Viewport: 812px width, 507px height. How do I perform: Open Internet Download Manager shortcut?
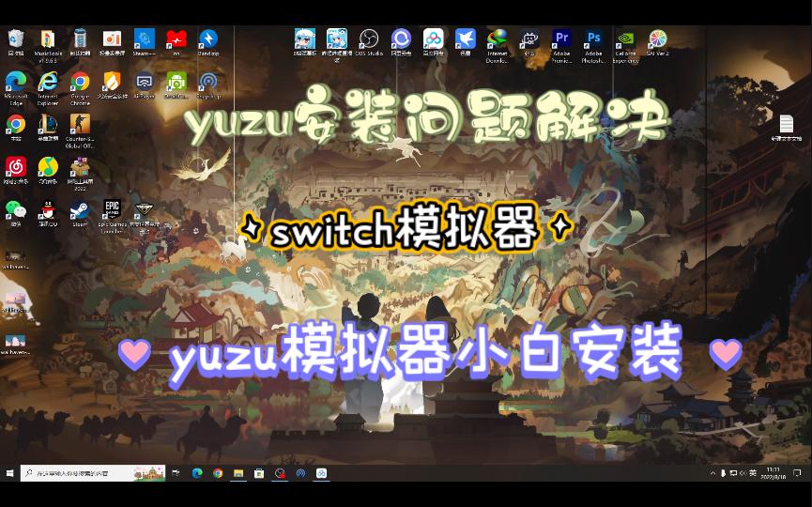click(x=498, y=38)
